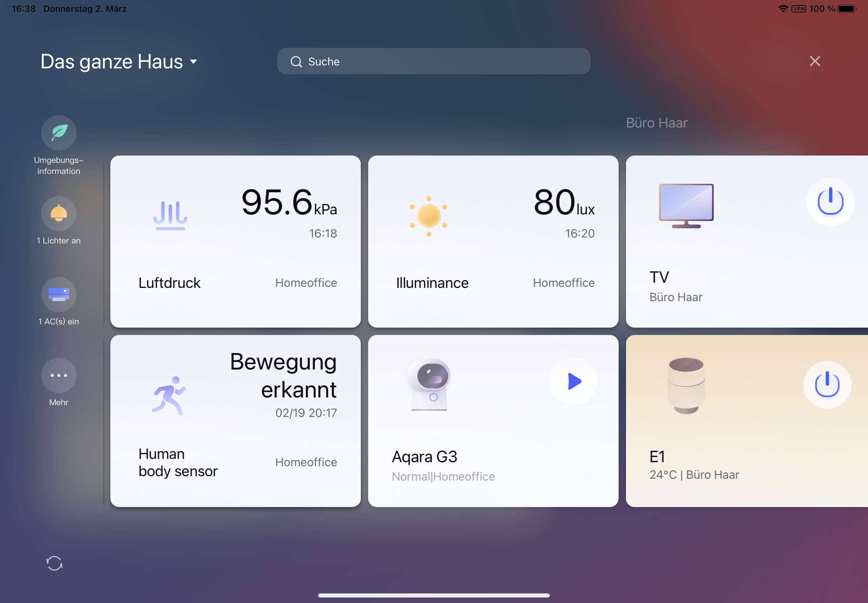The image size is (868, 603).
Task: Click the Illuminance sun icon
Action: tap(428, 216)
